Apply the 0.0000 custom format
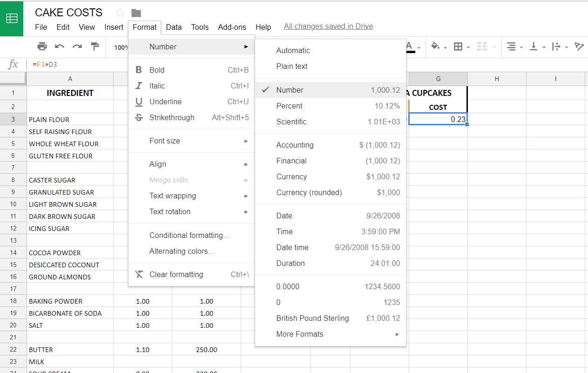This screenshot has width=588, height=373. (331, 286)
